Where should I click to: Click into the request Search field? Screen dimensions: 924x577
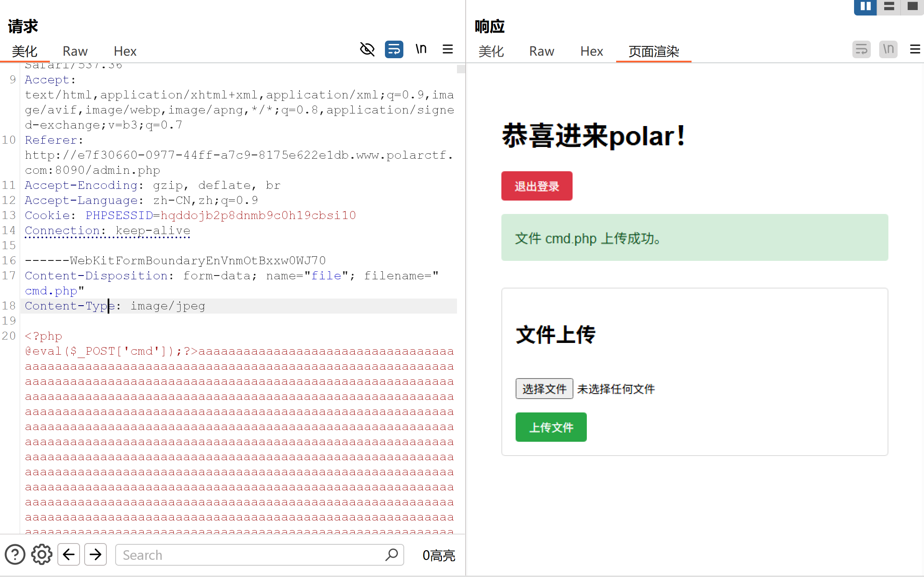(251, 555)
